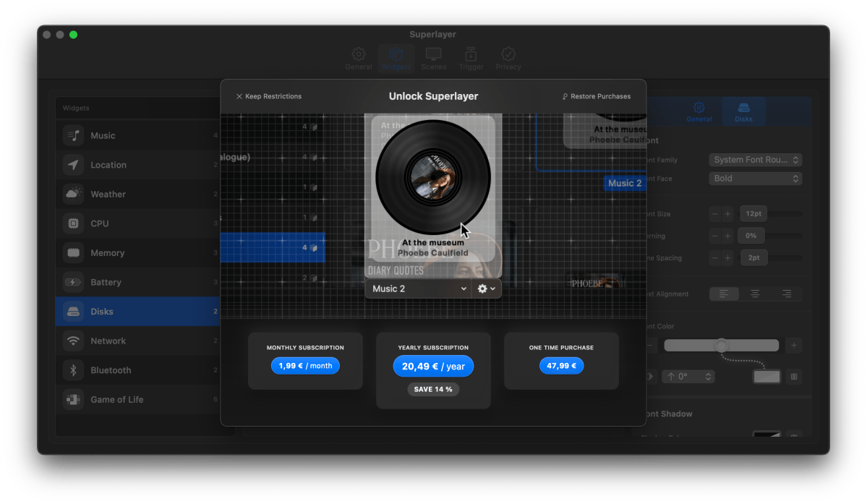The width and height of the screenshot is (867, 504).
Task: Open the Trigger toolbar icon
Action: pyautogui.click(x=471, y=54)
